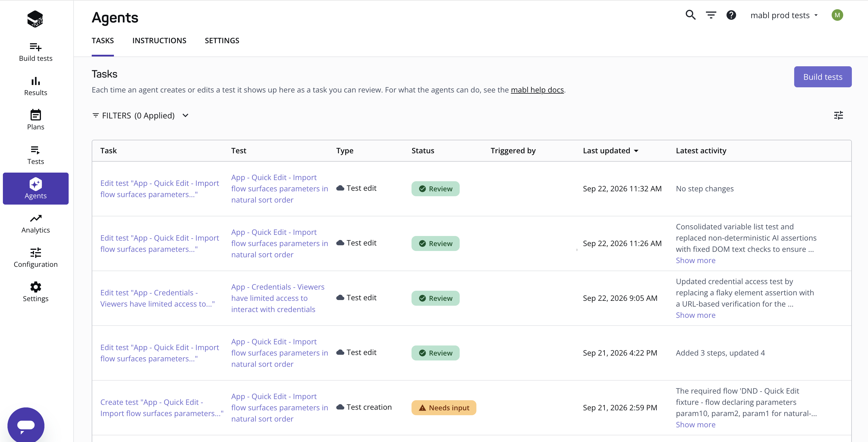The width and height of the screenshot is (868, 442).
Task: Click the 'Added 3 steps, updated 4' text
Action: [720, 353]
